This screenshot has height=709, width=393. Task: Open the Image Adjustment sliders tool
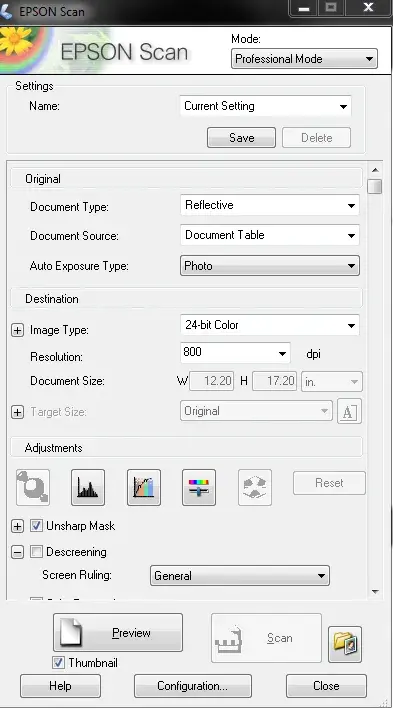[x=199, y=487]
